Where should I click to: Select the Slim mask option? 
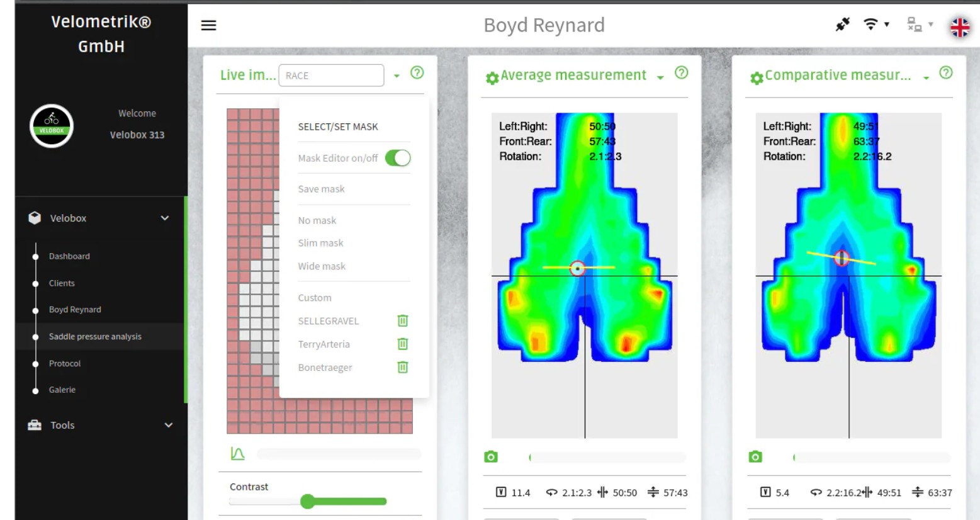[320, 243]
